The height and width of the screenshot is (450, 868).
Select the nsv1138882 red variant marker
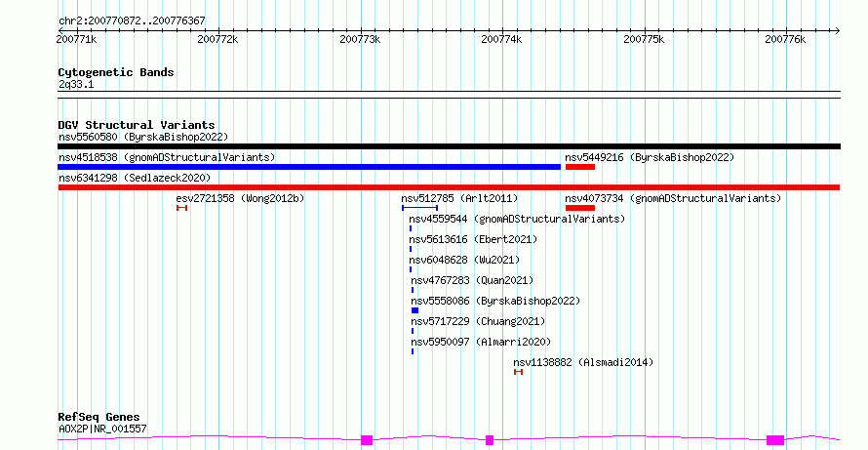point(518,372)
